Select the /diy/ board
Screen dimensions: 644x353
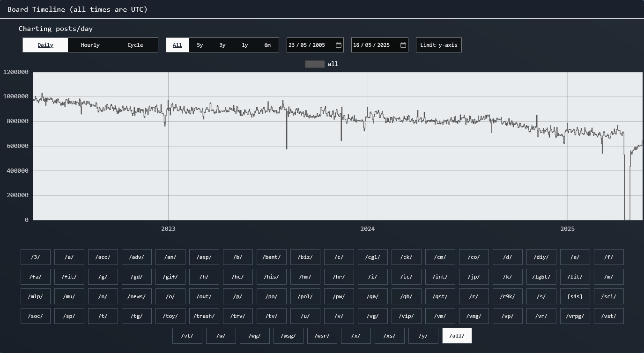tap(541, 257)
